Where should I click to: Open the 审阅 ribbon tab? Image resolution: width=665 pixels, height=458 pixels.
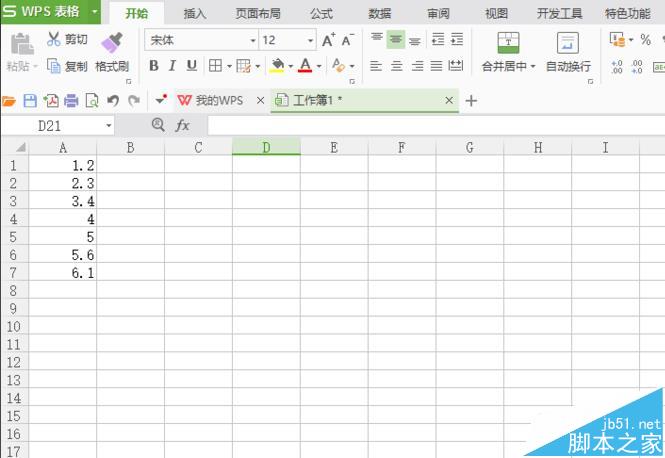[438, 14]
